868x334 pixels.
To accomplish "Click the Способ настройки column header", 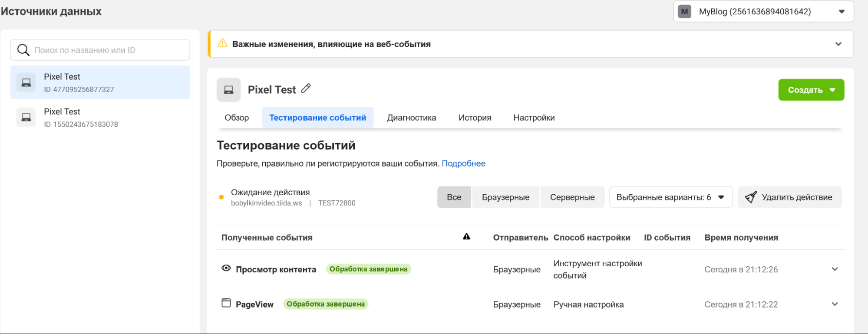I will [x=591, y=238].
